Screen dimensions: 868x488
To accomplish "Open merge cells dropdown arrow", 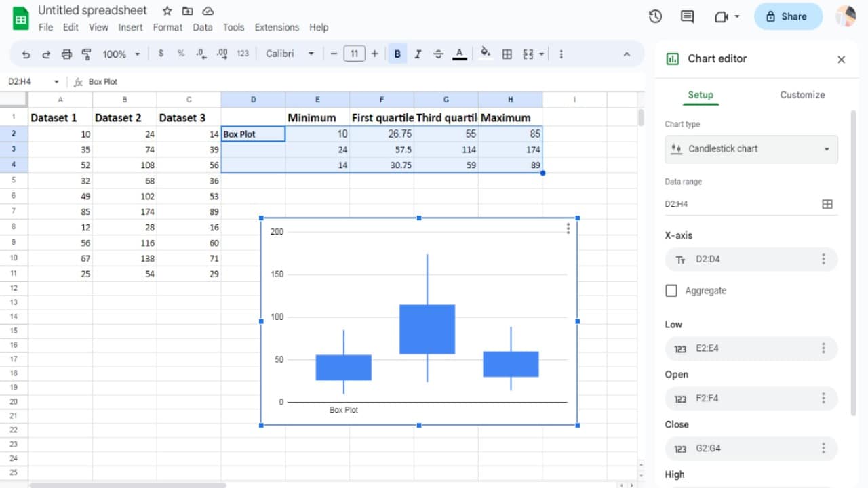I will click(x=542, y=54).
